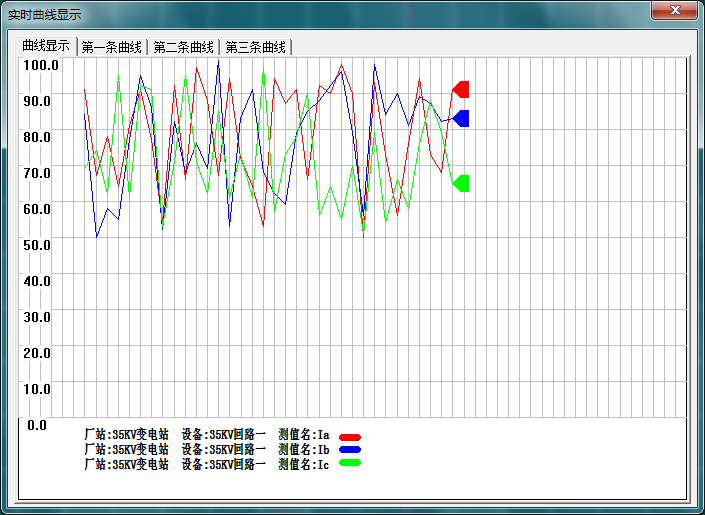705x515 pixels.
Task: Go to the 第三条曲线 tab
Action: coord(255,47)
